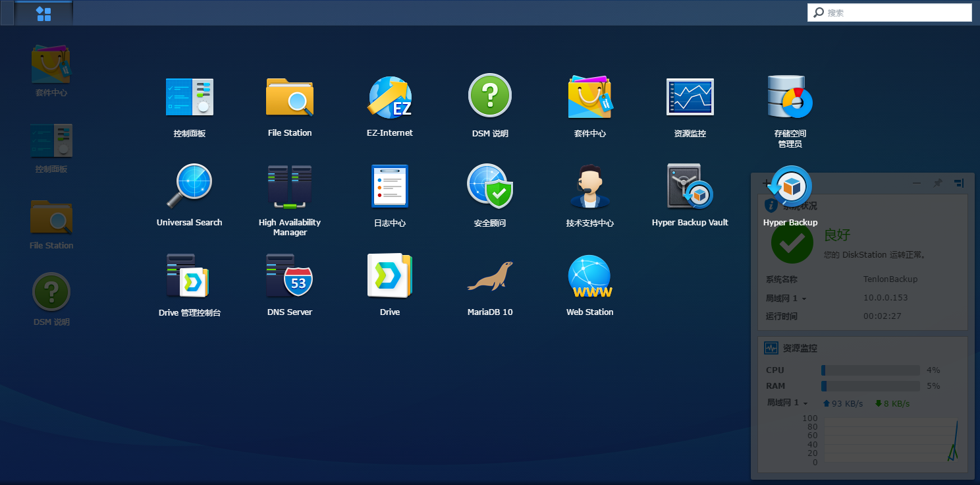Expand 局域网 1 dropdown in system status widget
Image resolution: width=980 pixels, height=485 pixels.
pos(786,298)
